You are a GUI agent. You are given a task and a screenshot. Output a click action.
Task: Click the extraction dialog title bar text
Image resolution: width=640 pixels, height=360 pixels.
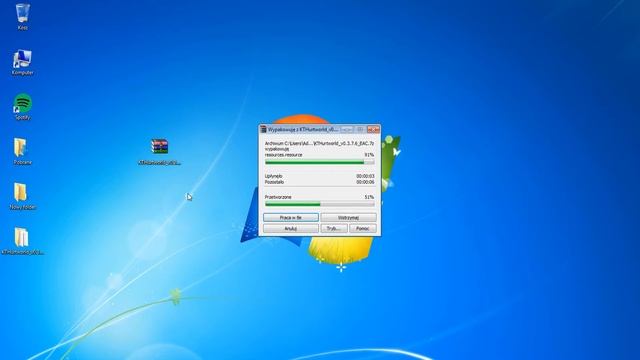pyautogui.click(x=303, y=129)
